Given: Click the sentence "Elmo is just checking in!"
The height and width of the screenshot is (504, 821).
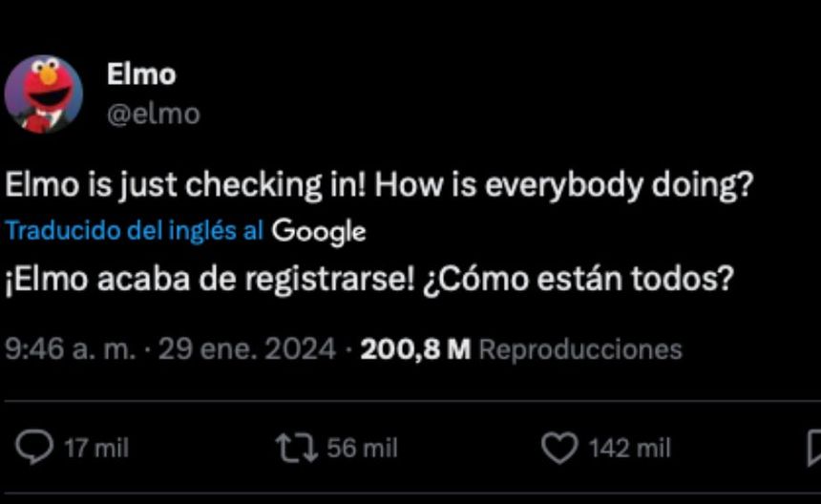Looking at the screenshot, I should tap(186, 185).
